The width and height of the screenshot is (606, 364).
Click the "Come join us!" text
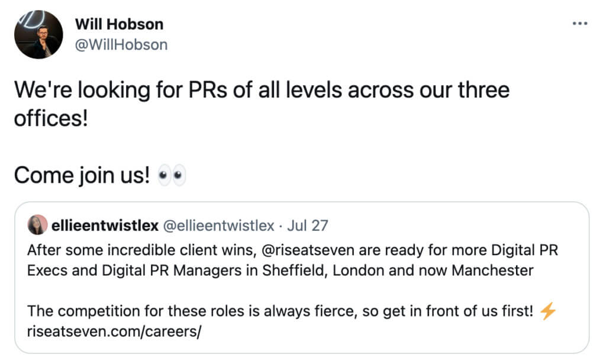pos(82,176)
